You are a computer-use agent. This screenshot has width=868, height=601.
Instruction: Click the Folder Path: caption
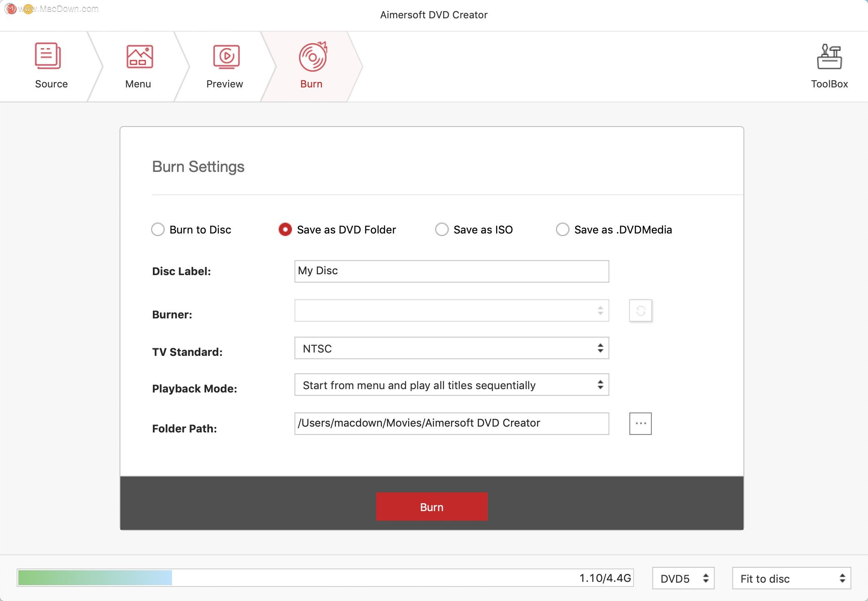click(x=185, y=429)
